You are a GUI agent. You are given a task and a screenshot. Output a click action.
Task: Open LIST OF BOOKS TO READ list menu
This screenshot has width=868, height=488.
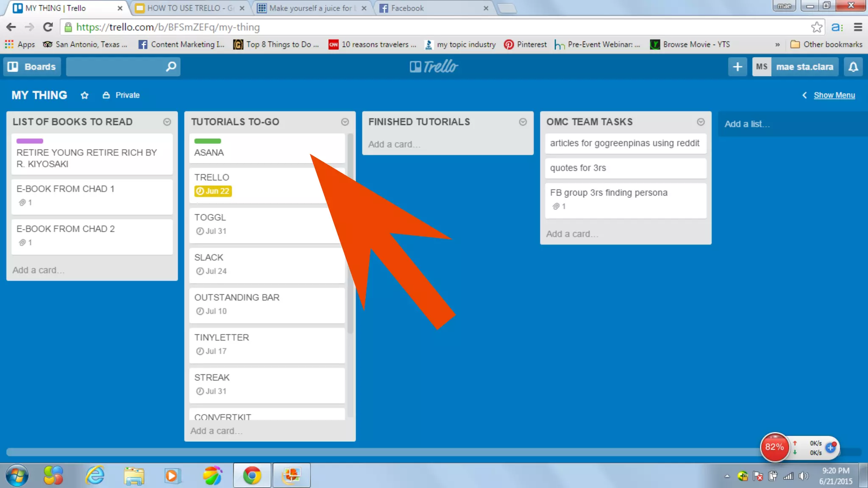pos(167,122)
